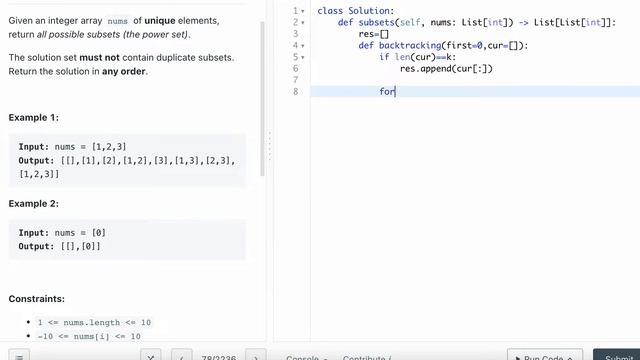Click 'class Solution:' text on line 1
This screenshot has height=360, width=640.
coord(356,11)
